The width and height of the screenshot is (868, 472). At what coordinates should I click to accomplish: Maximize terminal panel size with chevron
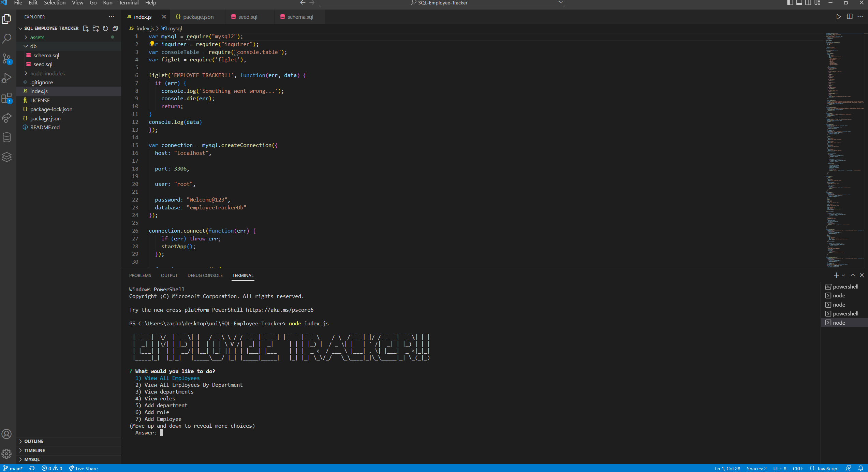coord(853,275)
